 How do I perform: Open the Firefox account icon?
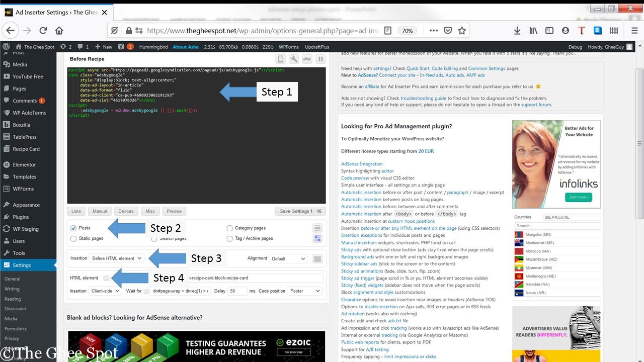coord(566,31)
